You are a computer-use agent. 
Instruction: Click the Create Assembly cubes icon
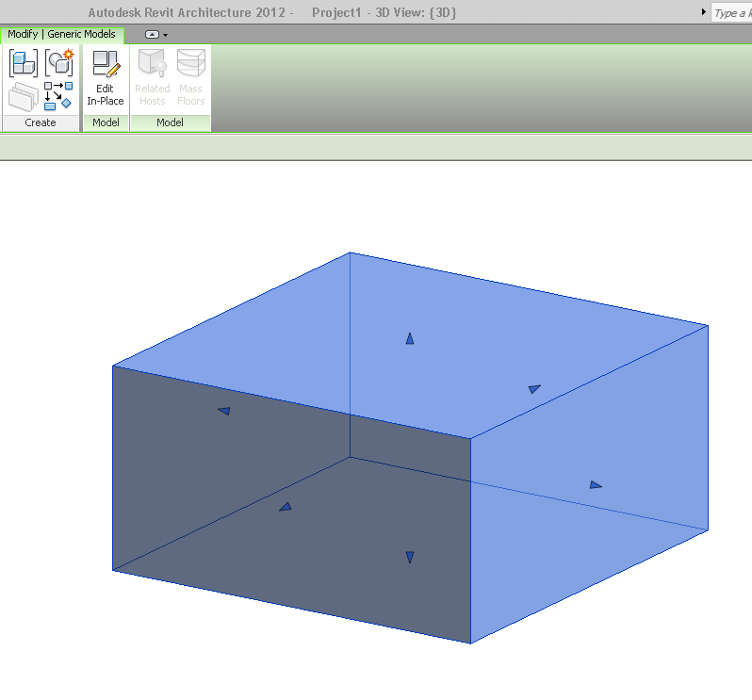pyautogui.click(x=23, y=63)
